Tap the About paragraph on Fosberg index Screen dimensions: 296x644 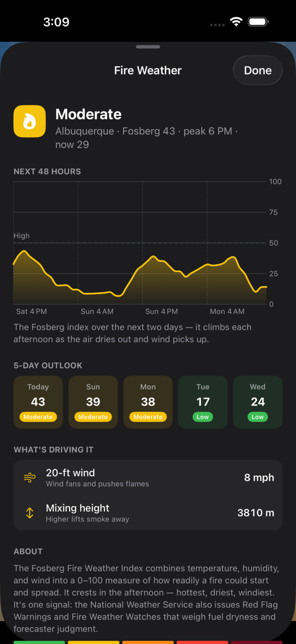point(147,599)
